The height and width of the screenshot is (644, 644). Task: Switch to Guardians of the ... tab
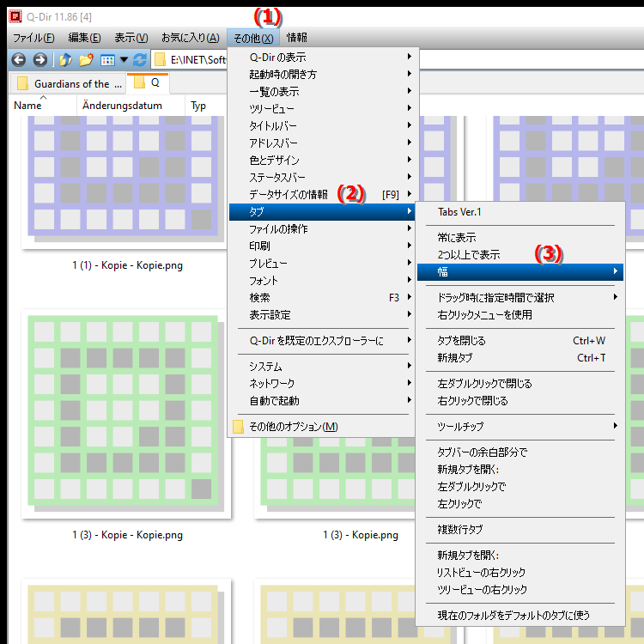(69, 84)
